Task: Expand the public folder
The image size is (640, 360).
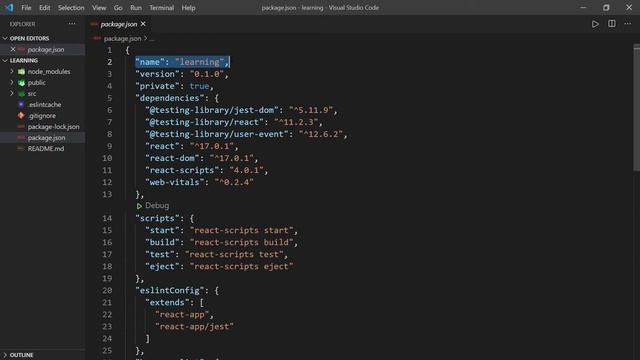Action: coord(12,82)
